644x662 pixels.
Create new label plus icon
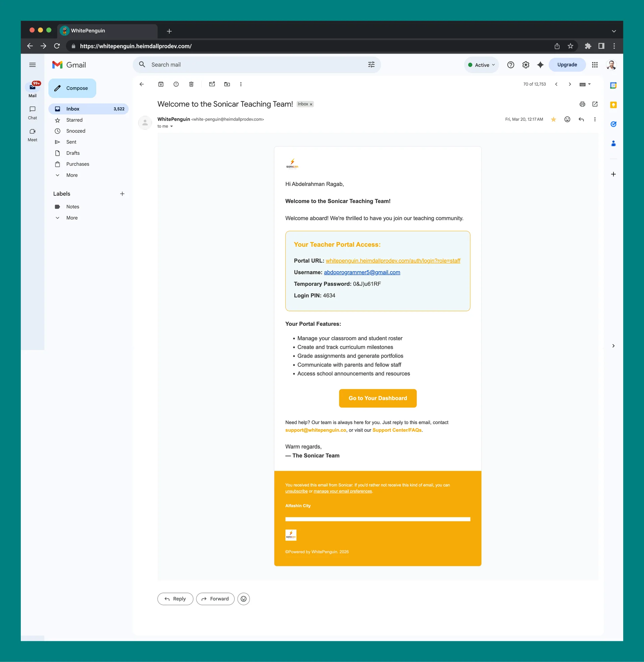click(122, 194)
